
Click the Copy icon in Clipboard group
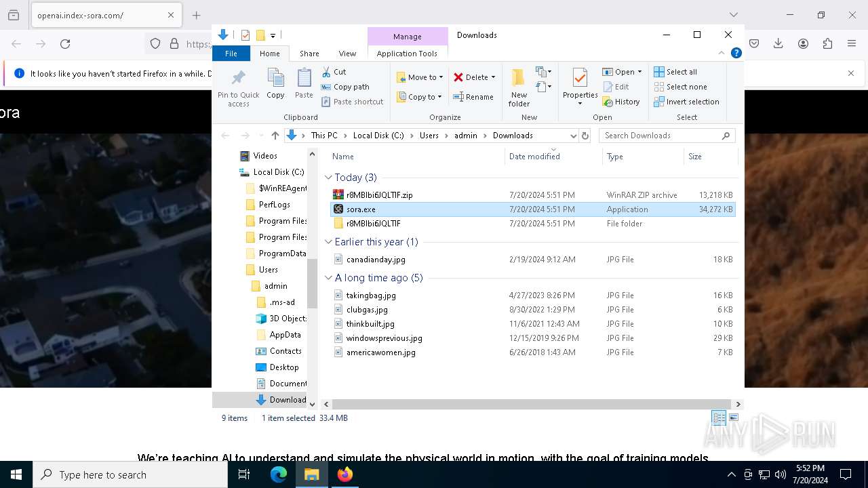point(275,84)
